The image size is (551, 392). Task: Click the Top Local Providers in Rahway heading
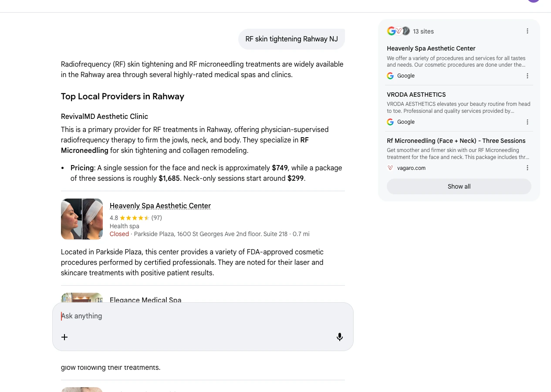click(x=122, y=97)
